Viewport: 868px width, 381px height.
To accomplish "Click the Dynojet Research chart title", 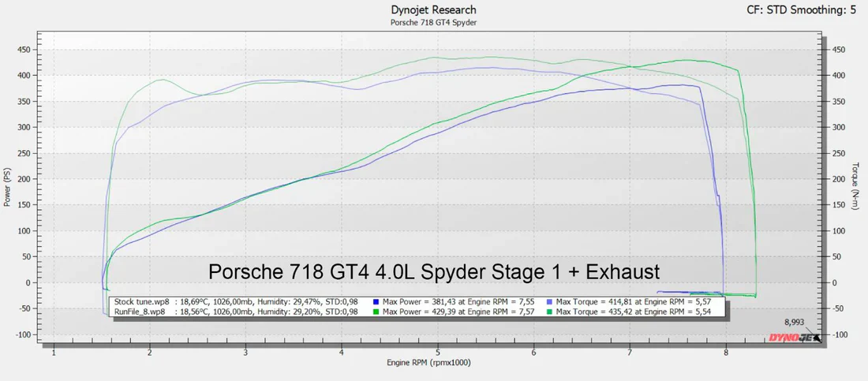I will [x=433, y=10].
